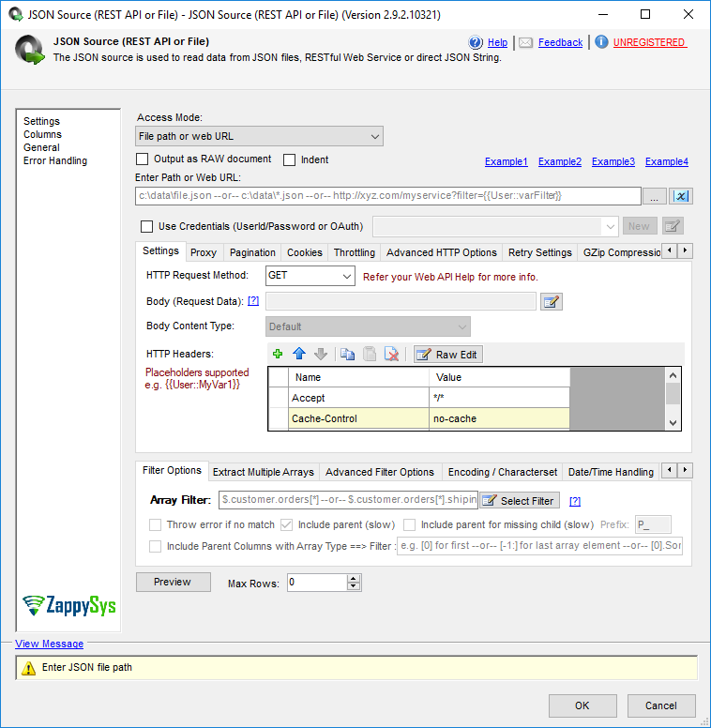Click the blue Help question mark icon
The height and width of the screenshot is (728, 711).
476,42
